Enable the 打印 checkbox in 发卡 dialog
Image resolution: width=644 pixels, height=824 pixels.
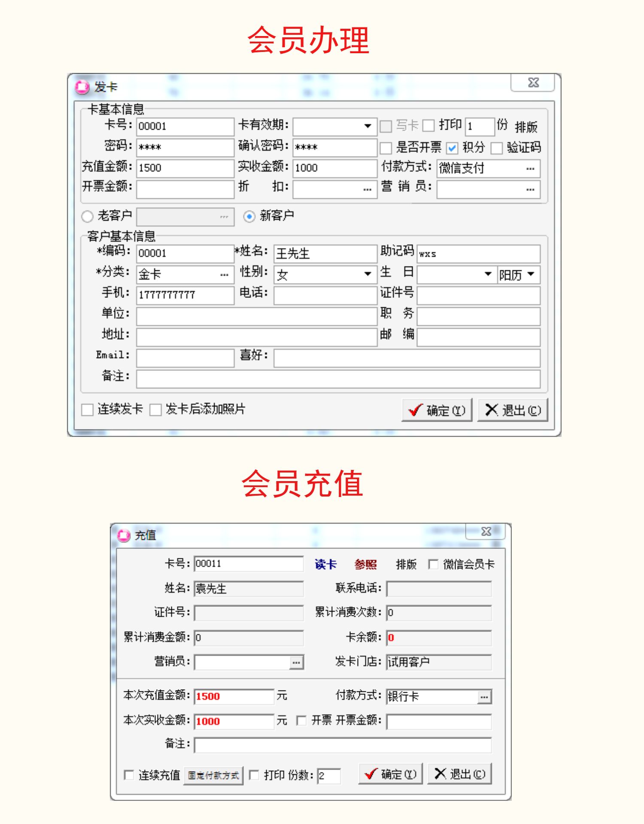tap(428, 125)
